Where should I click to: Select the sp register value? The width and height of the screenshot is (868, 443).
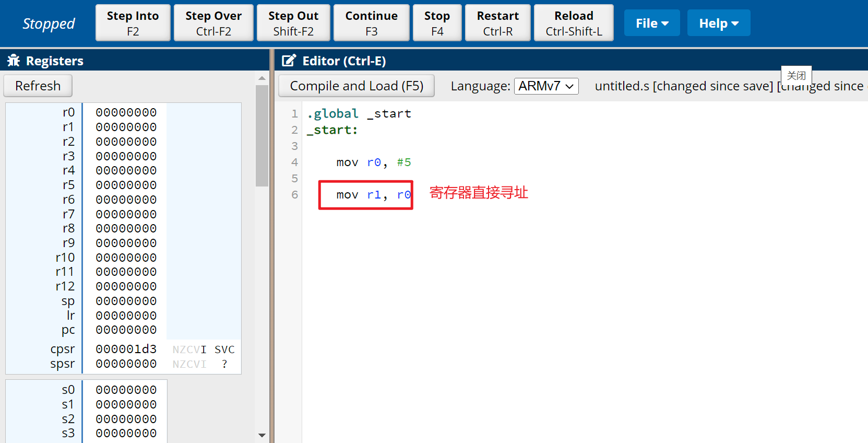coord(126,301)
